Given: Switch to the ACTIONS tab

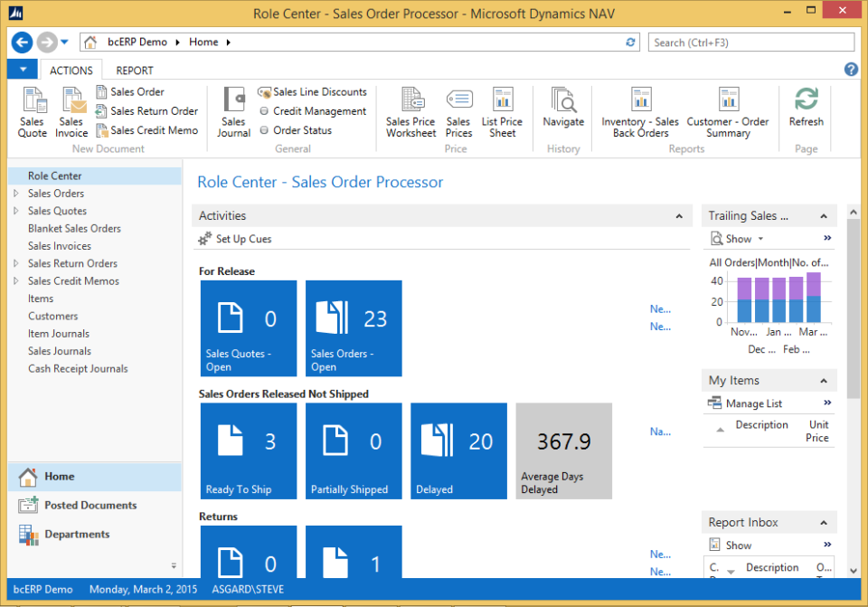Looking at the screenshot, I should click(71, 70).
